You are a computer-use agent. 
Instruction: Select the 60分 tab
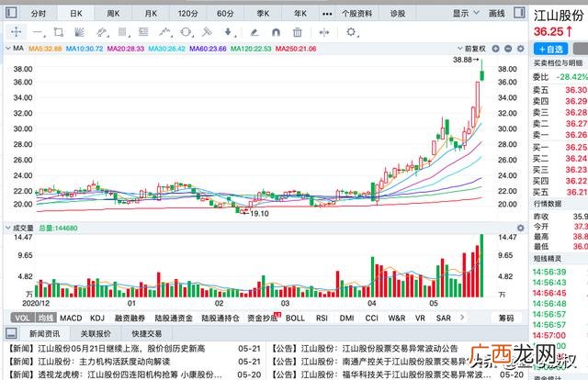click(225, 14)
